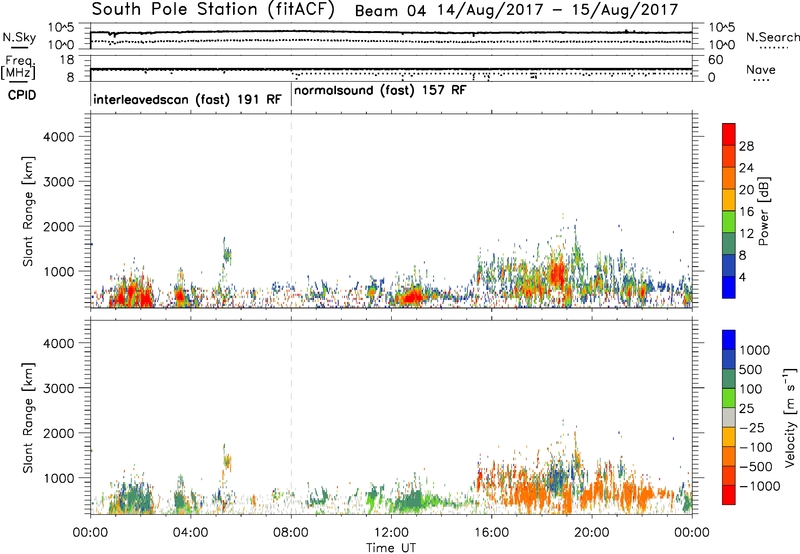
Task: Click the 'Slant Range [km]' label of the power panel
Action: 28,211
